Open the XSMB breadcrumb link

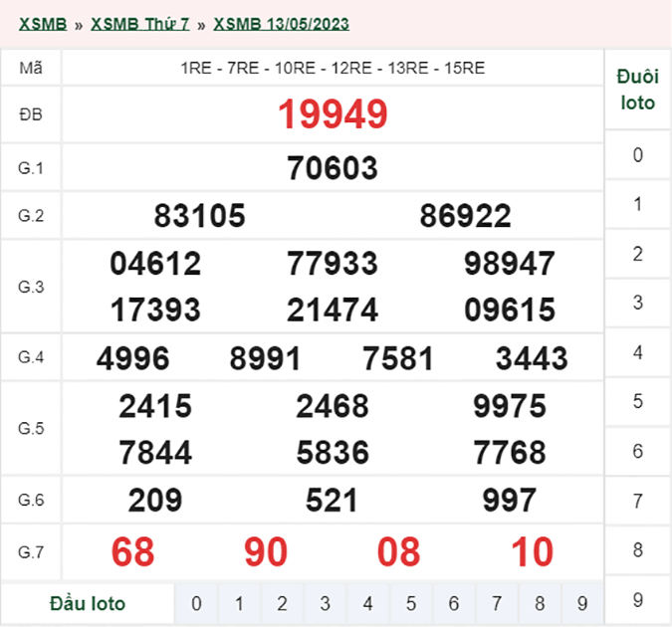tap(43, 24)
